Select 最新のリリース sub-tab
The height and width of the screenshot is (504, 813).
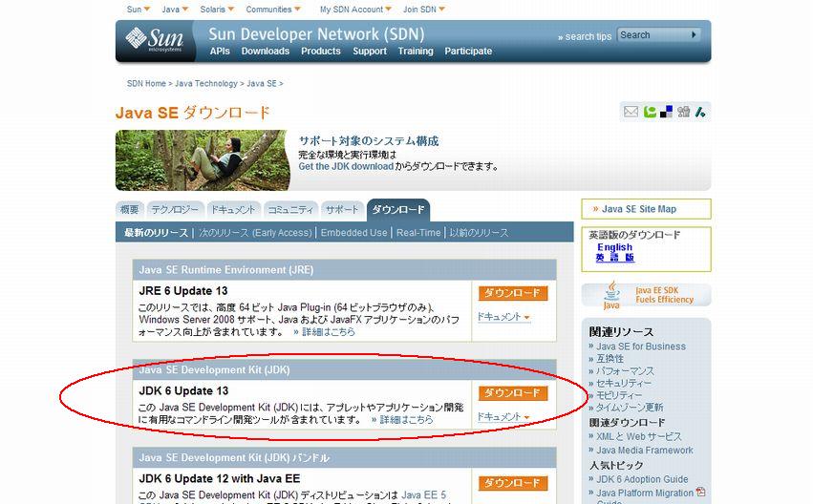156,233
